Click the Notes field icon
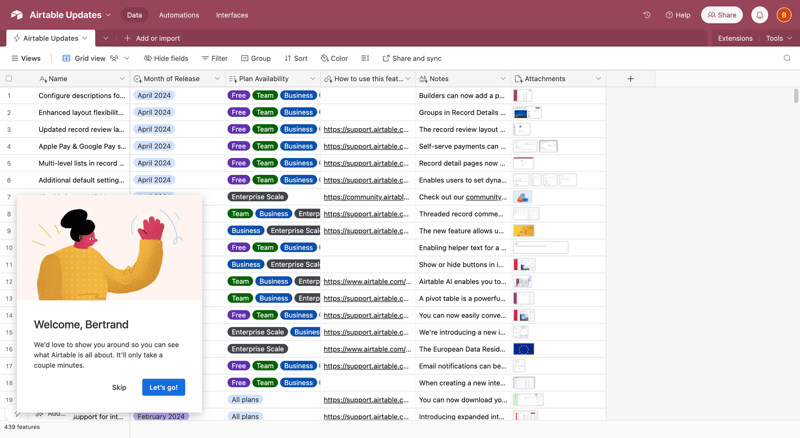 tap(423, 79)
